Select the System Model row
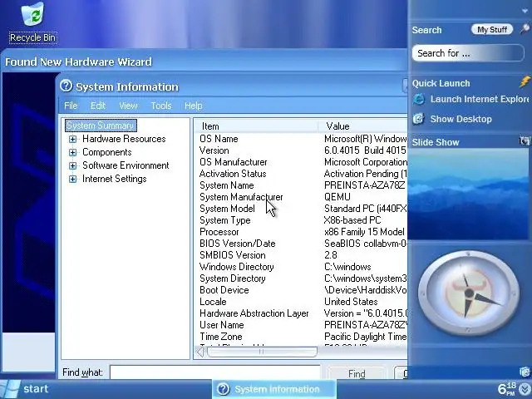Image resolution: width=532 pixels, height=399 pixels. coord(302,209)
